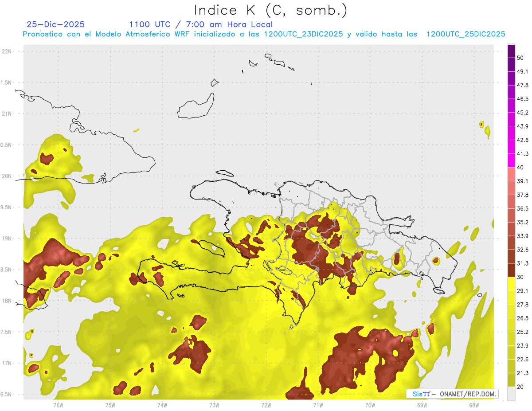The height and width of the screenshot is (411, 532).
Task: Click longitude label "73W"
Action: click(214, 405)
